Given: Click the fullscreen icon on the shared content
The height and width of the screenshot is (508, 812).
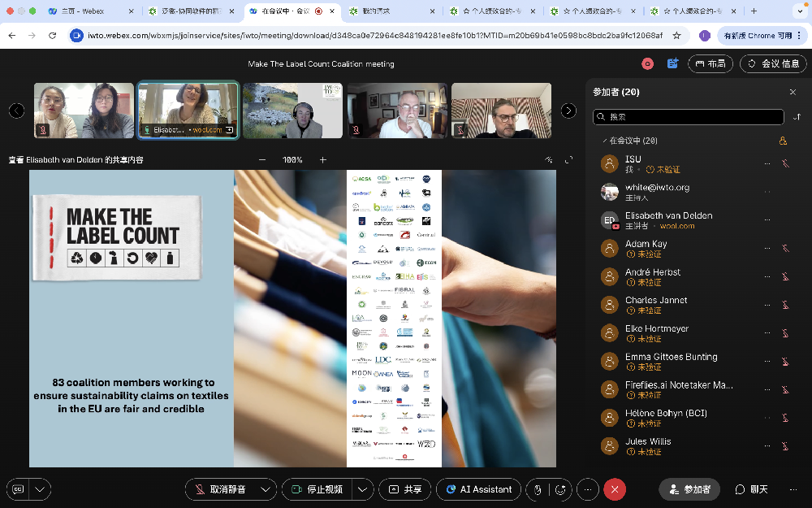Looking at the screenshot, I should (568, 159).
